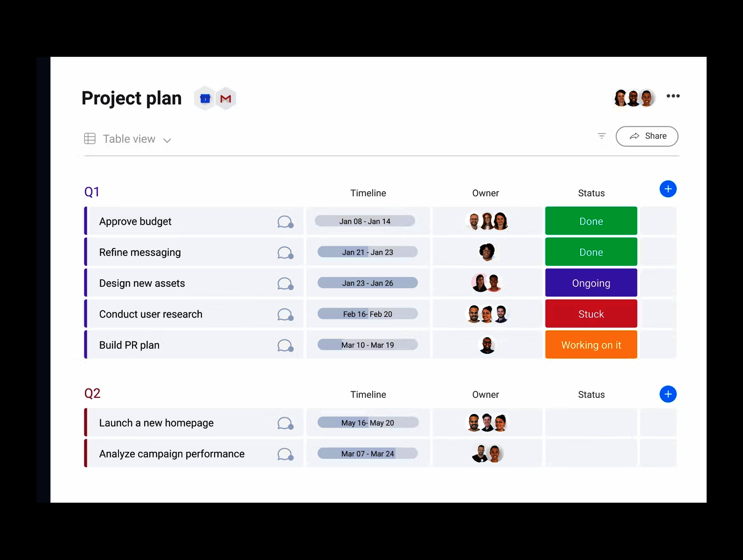The height and width of the screenshot is (560, 743).
Task: Click the blue calendar integration icon
Action: pyautogui.click(x=205, y=98)
